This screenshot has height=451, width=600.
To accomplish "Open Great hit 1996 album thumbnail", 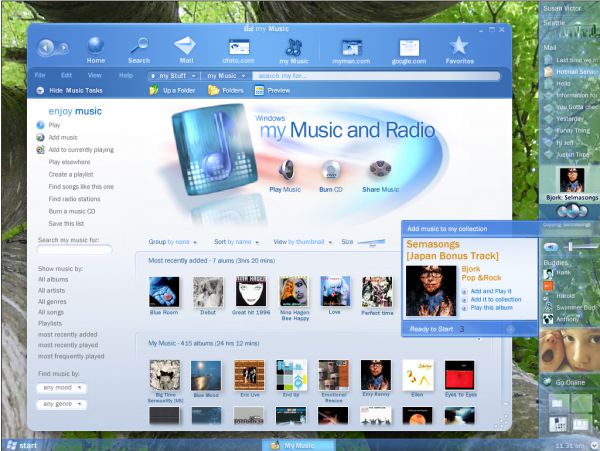I will [251, 291].
